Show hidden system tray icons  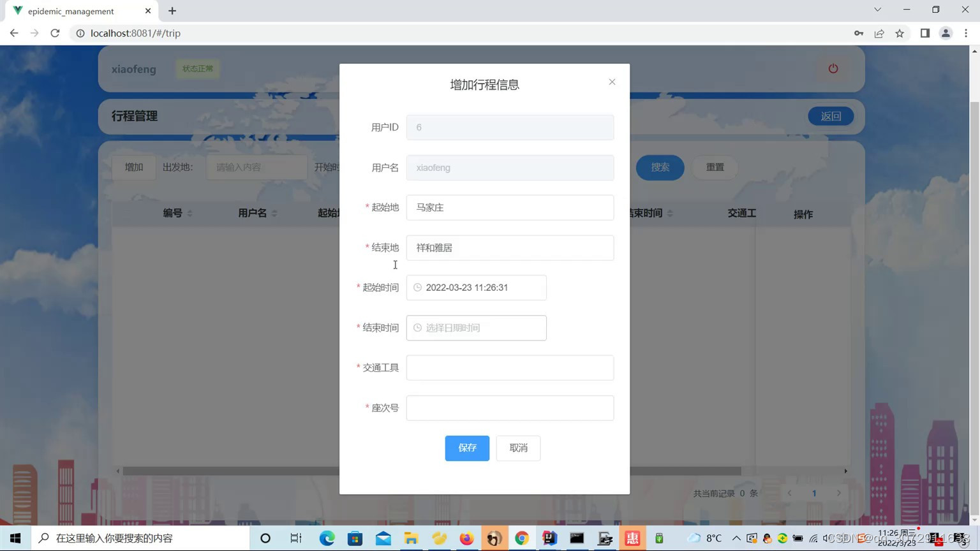point(736,538)
